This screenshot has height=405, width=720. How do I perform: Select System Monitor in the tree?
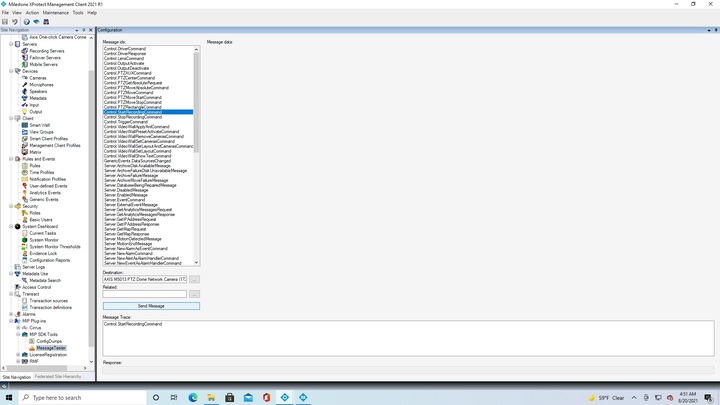[x=43, y=240]
